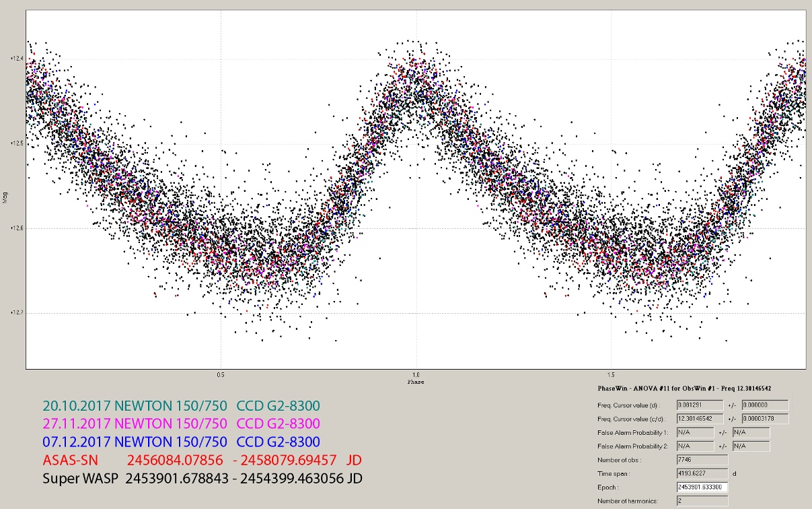The image size is (812, 509).
Task: Click the 0.5 phase tick label
Action: pyautogui.click(x=220, y=374)
